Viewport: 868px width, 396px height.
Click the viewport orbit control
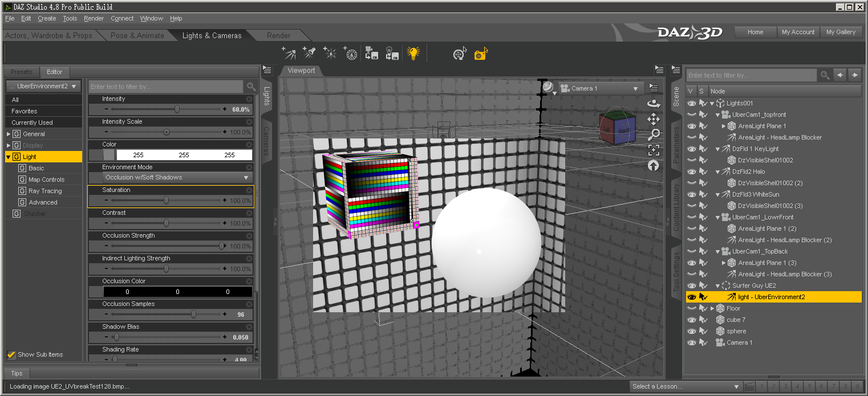[x=654, y=104]
